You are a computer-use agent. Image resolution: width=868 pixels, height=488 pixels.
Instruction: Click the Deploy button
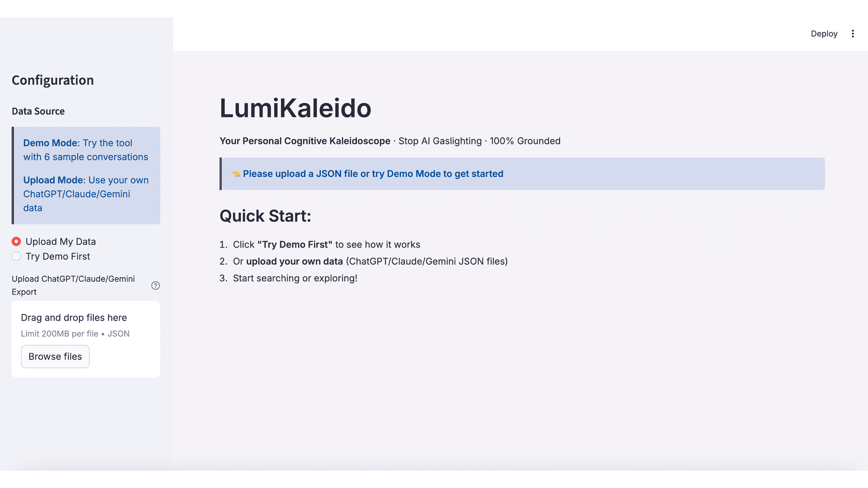(x=824, y=33)
